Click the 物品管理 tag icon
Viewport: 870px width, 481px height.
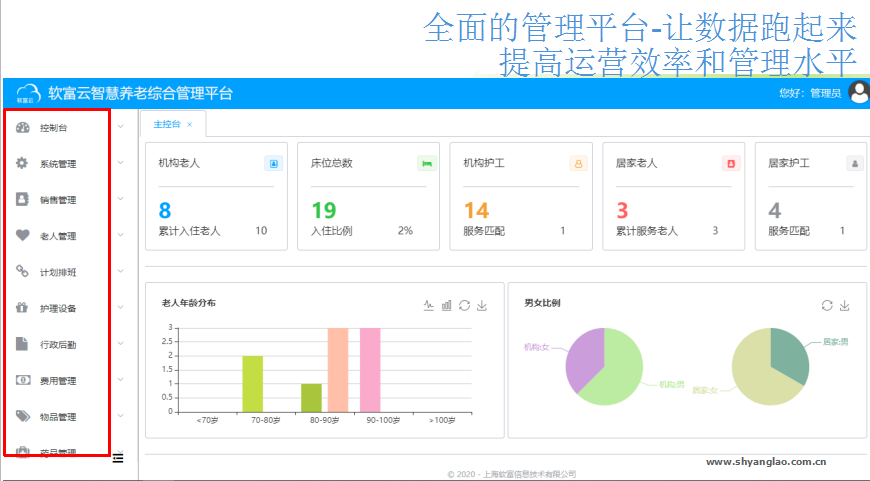coord(23,416)
